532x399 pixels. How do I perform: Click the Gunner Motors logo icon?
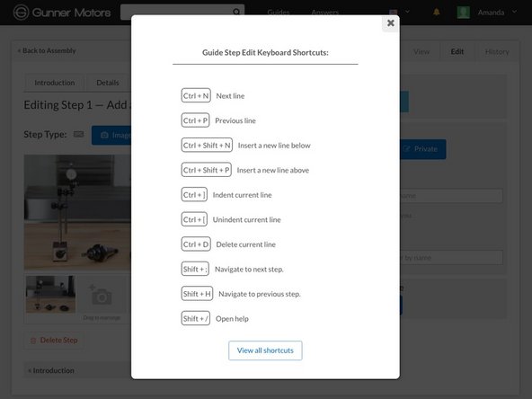tap(21, 13)
